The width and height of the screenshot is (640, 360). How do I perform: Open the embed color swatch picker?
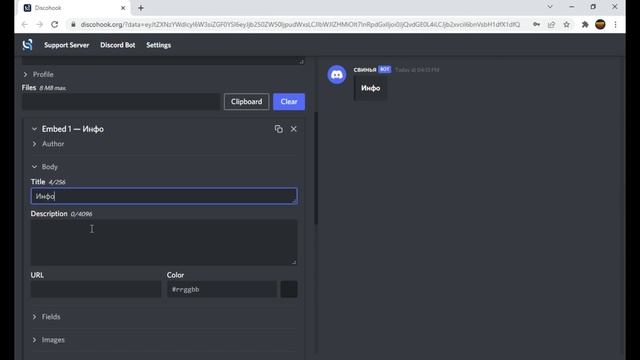[289, 289]
